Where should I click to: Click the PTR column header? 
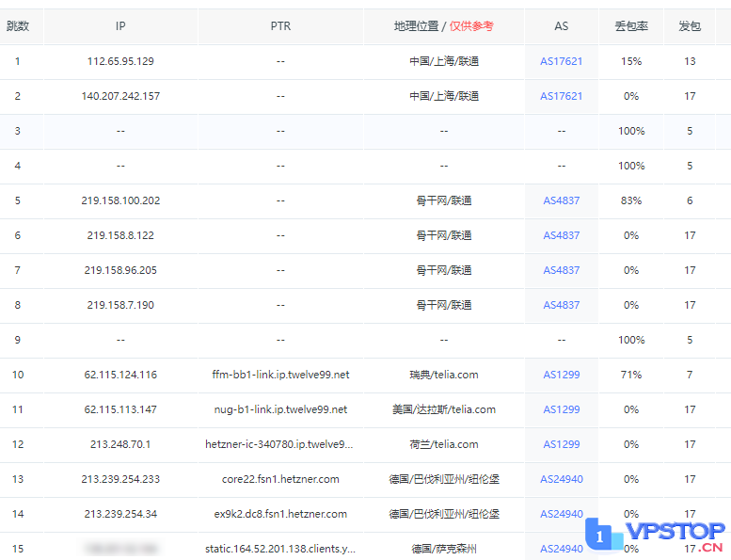point(280,26)
